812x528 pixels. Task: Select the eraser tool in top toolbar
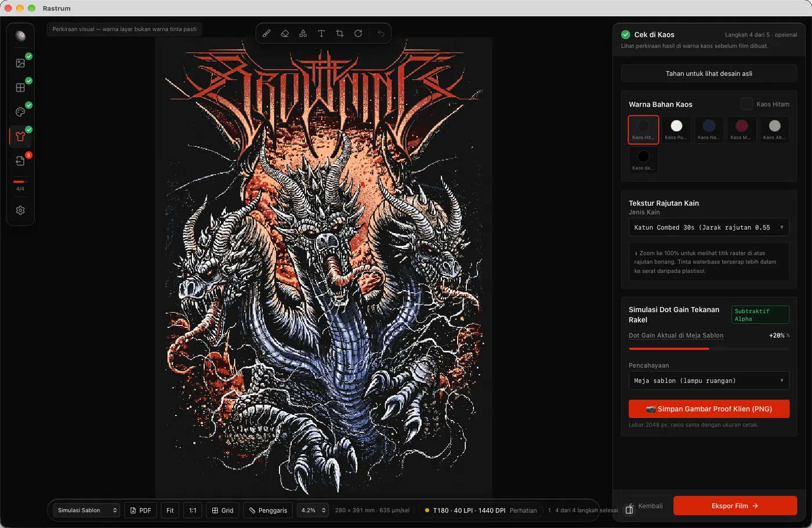(285, 33)
